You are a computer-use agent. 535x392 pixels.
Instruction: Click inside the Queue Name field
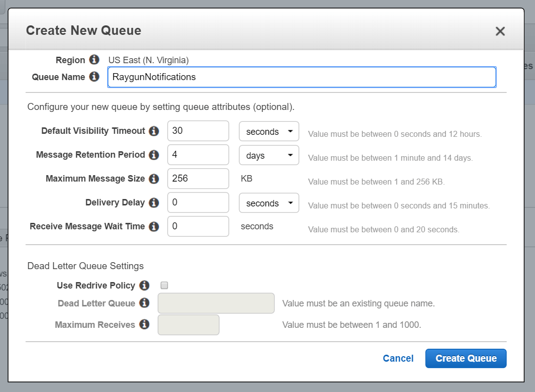click(x=301, y=77)
